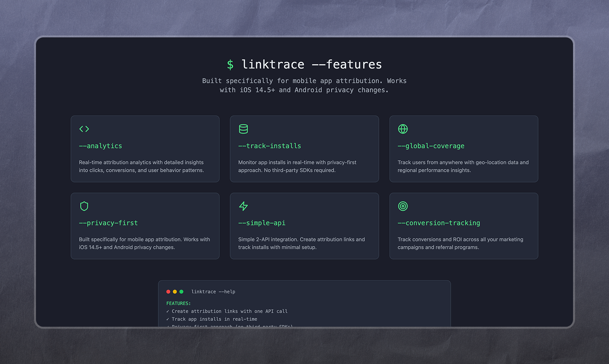This screenshot has width=609, height=364.
Task: Click the 'Real-time attribution analytics' description
Action: pyautogui.click(x=141, y=166)
